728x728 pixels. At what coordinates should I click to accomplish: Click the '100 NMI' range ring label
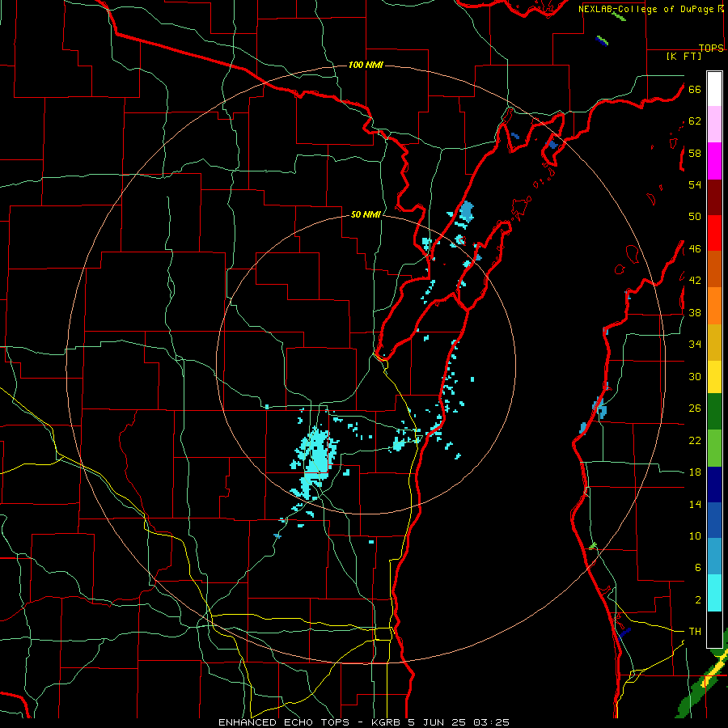pyautogui.click(x=366, y=65)
